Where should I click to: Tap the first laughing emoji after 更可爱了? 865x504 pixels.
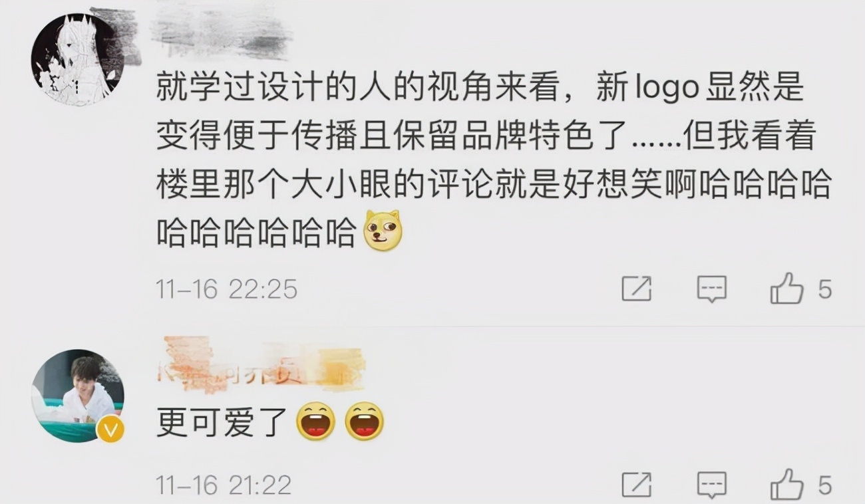pyautogui.click(x=315, y=422)
